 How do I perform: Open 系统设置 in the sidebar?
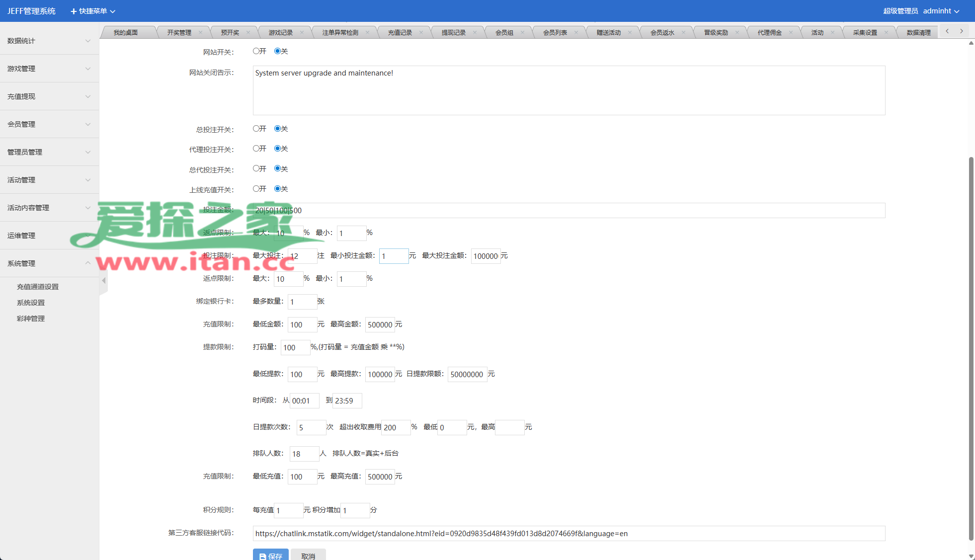[31, 303]
